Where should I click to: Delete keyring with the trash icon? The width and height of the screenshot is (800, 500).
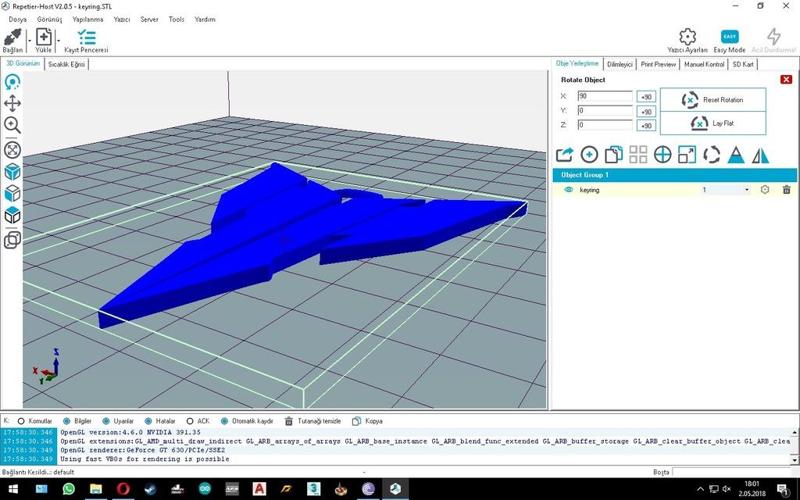click(786, 189)
